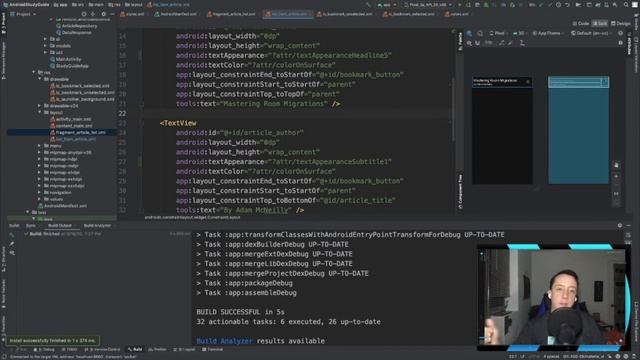Switch to Sync tab in Build panel
The image size is (640, 360).
(x=31, y=225)
